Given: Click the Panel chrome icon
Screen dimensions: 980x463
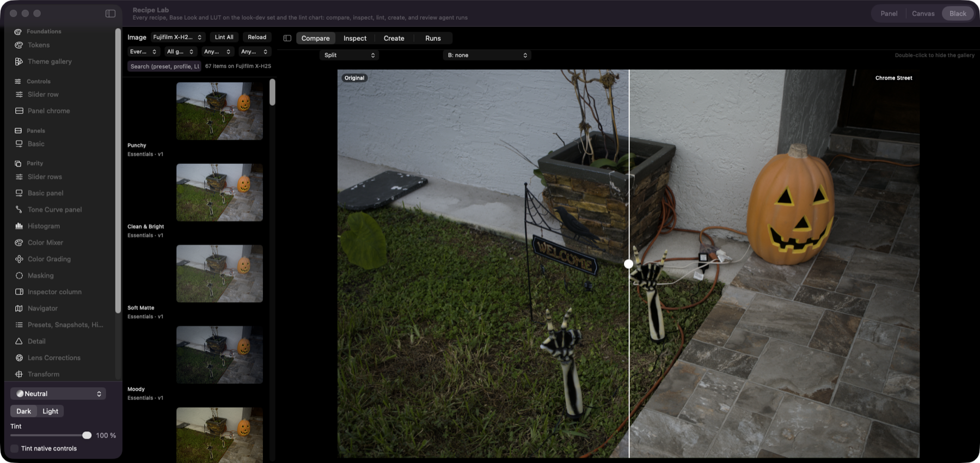Looking at the screenshot, I should coord(19,111).
